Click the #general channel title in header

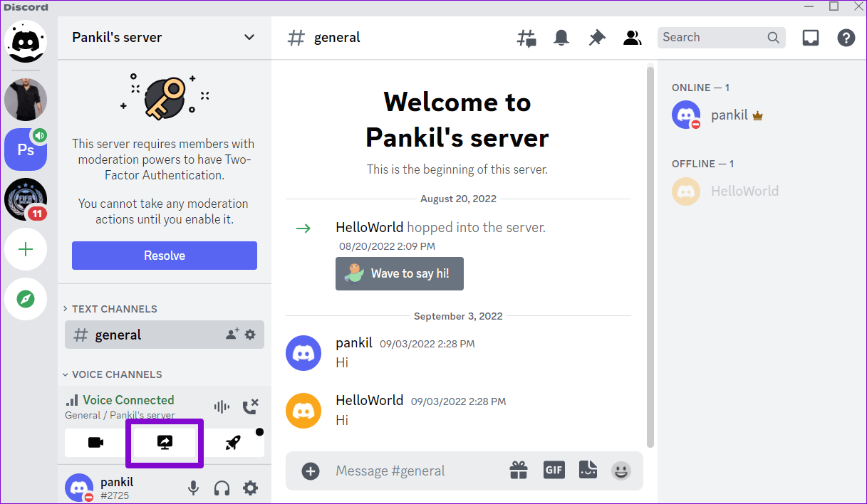[x=337, y=37]
